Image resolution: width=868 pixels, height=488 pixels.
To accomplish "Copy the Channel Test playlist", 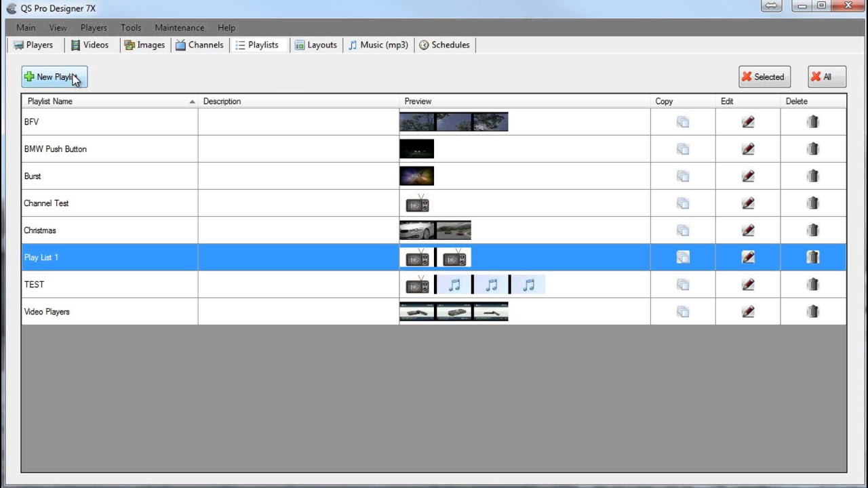I will pos(683,203).
